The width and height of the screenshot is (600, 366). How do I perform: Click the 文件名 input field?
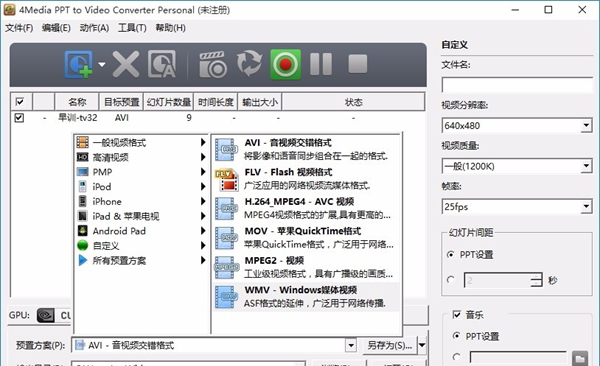click(x=517, y=85)
